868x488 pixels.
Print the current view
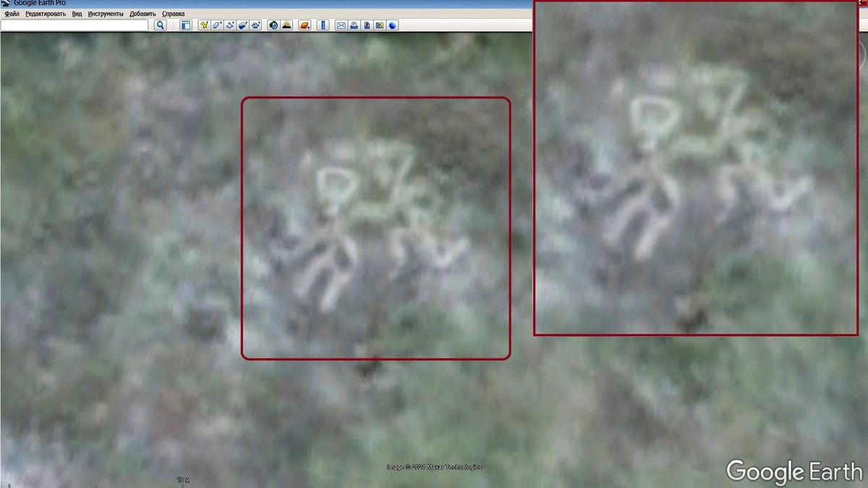(x=354, y=25)
